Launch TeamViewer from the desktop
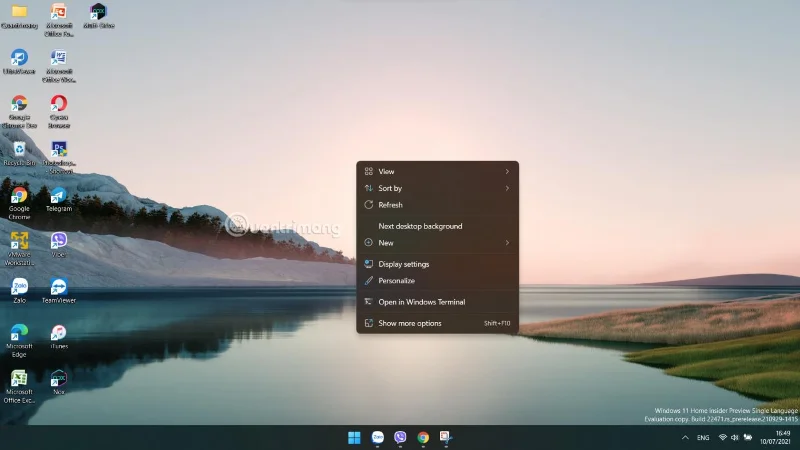 (59, 291)
